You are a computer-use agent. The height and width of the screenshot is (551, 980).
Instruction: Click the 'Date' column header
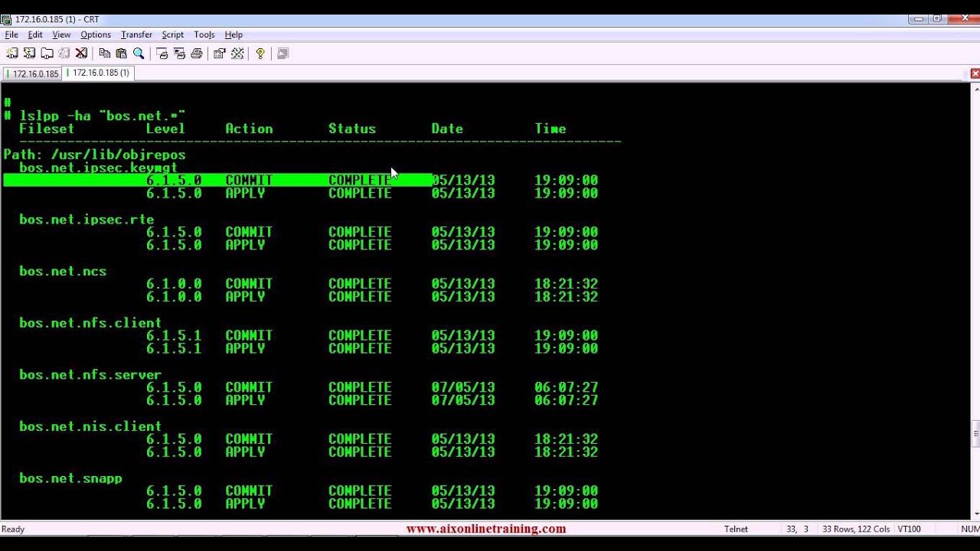point(447,129)
